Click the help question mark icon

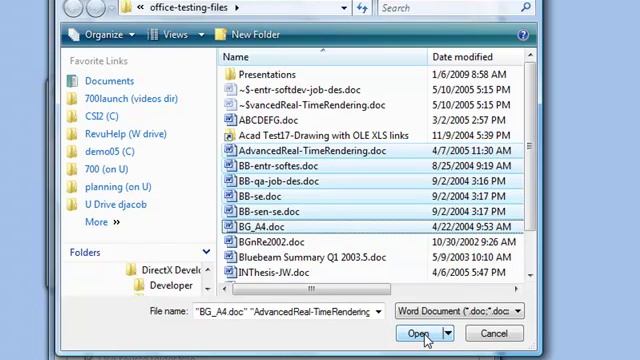pyautogui.click(x=523, y=35)
